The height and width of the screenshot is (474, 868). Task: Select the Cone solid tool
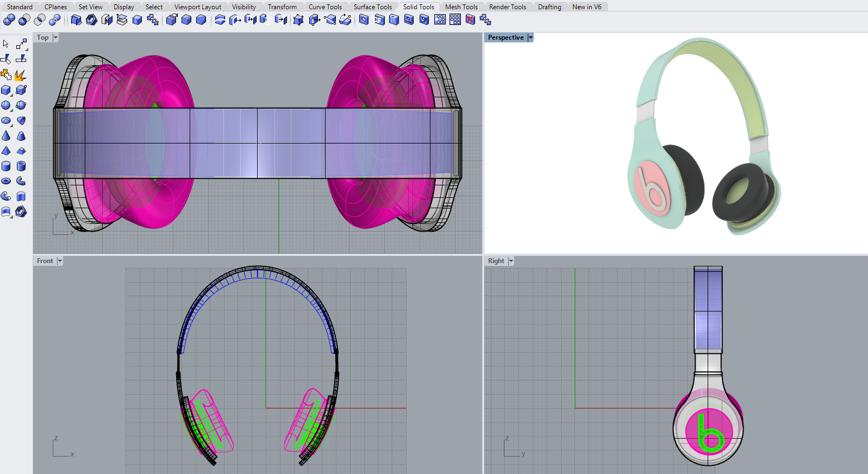click(6, 135)
